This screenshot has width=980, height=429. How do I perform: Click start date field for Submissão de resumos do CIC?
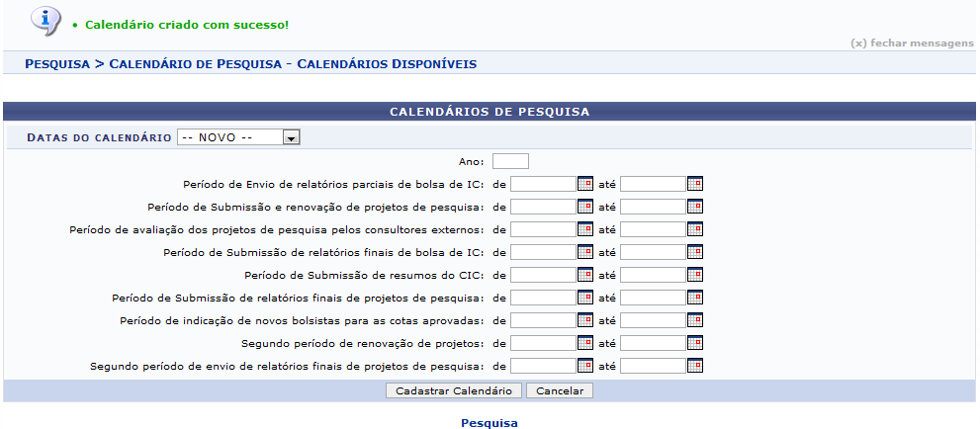pos(543,275)
